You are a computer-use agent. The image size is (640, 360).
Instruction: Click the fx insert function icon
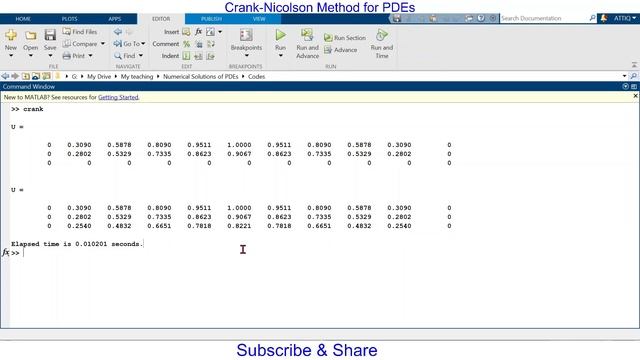point(198,31)
